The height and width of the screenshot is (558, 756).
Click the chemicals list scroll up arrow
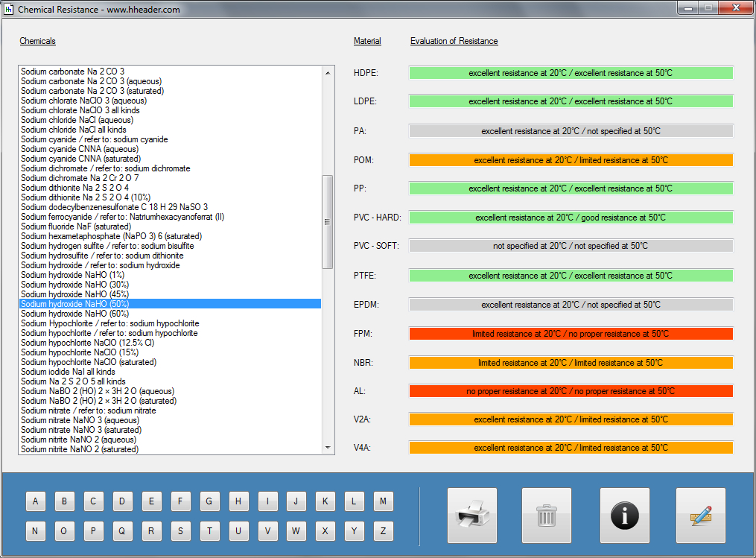click(x=328, y=73)
